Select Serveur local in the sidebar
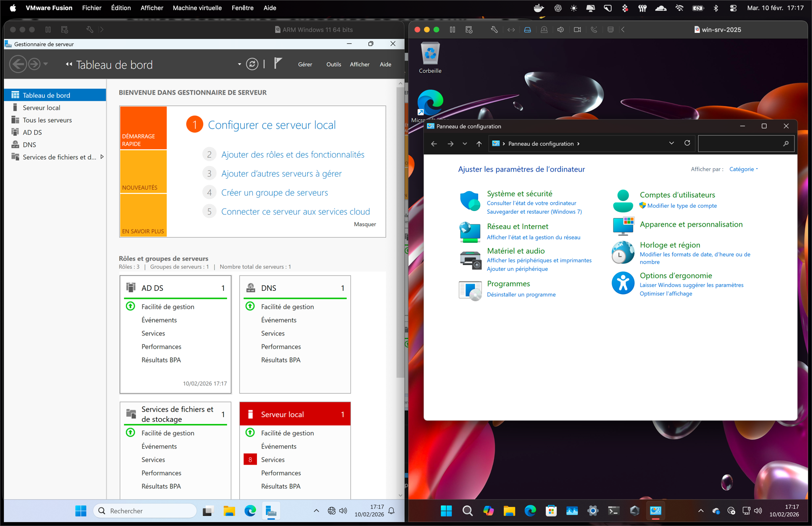Screen dimensions: 812x526 point(41,107)
